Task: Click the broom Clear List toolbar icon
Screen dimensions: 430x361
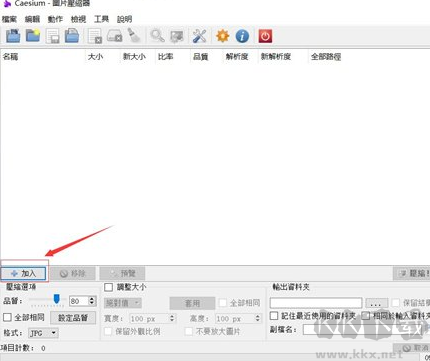Action: point(134,35)
